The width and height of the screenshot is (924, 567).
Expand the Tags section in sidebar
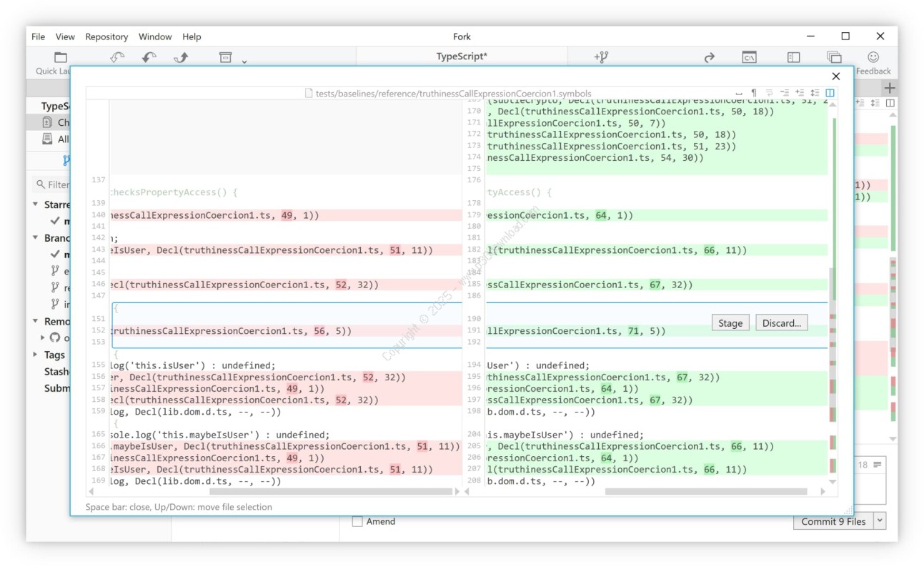coord(36,355)
